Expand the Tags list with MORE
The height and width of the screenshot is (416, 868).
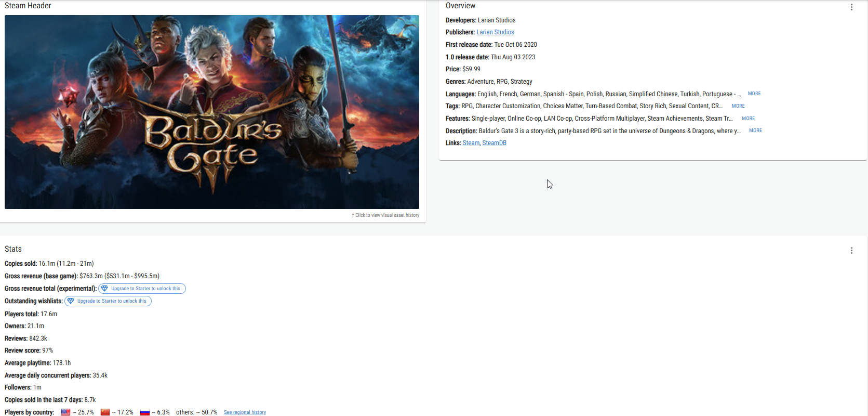[738, 106]
